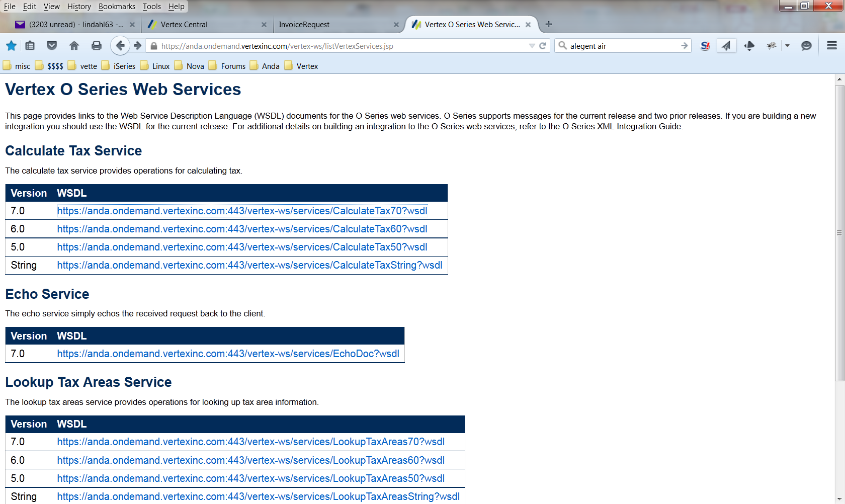Open the LookupTaxAreas50 WSDL link
The height and width of the screenshot is (504, 845).
pyautogui.click(x=250, y=478)
